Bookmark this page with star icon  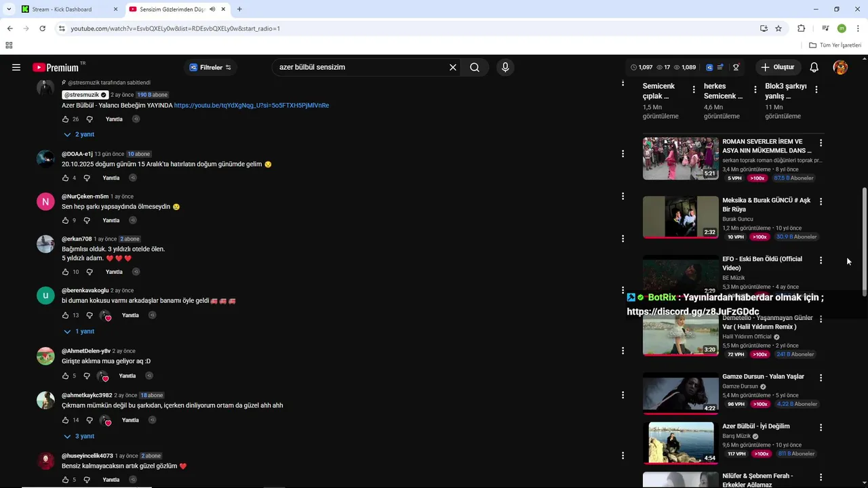[x=778, y=28]
